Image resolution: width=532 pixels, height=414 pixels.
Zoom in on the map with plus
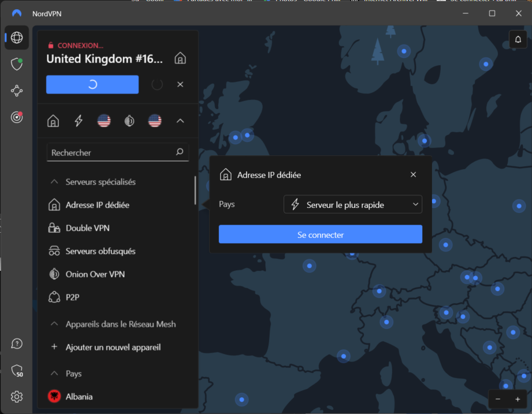[517, 399]
